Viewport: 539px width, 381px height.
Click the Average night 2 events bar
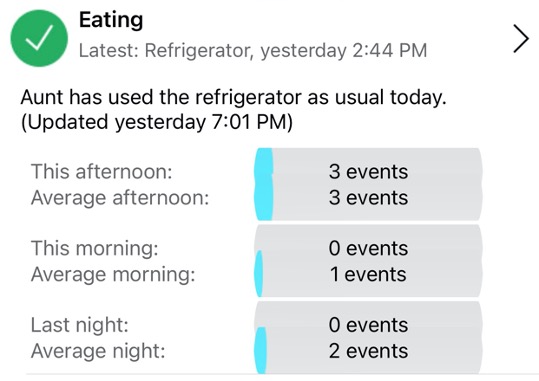pos(368,351)
